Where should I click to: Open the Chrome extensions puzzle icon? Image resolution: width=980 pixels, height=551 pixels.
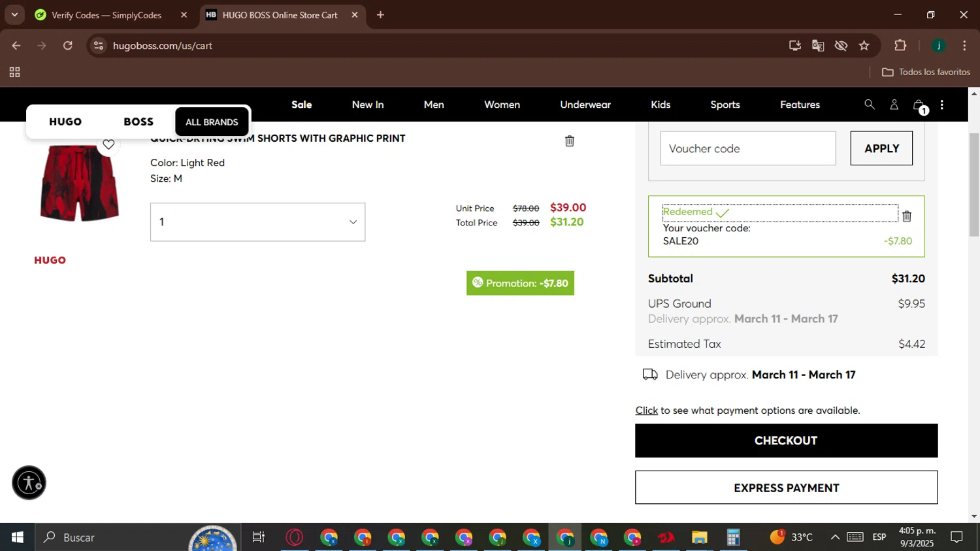900,46
